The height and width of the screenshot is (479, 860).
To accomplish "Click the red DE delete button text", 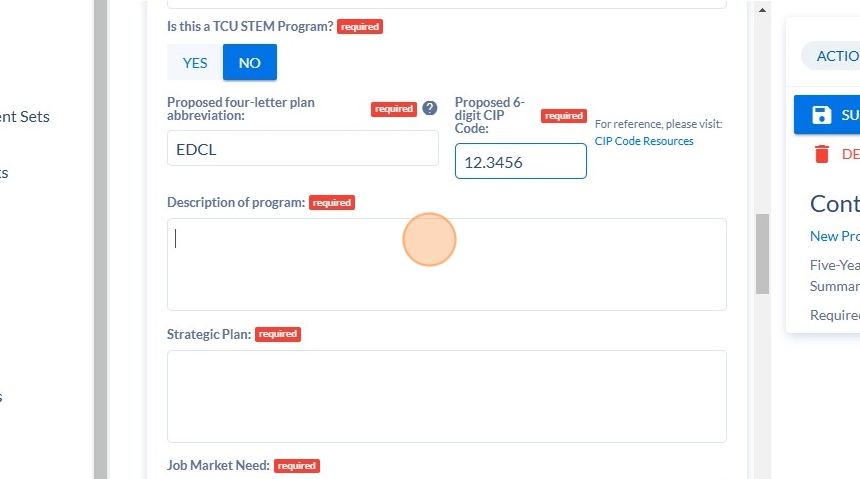I will pyautogui.click(x=851, y=154).
